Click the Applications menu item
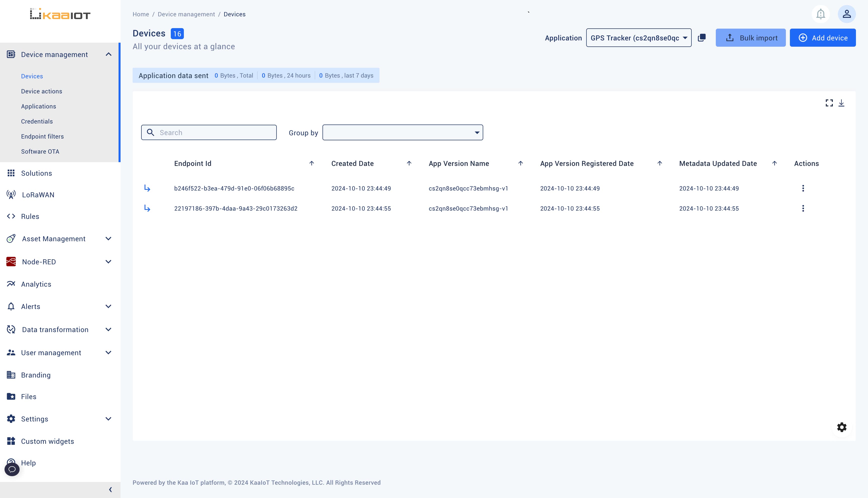The width and height of the screenshot is (868, 498). [x=38, y=106]
